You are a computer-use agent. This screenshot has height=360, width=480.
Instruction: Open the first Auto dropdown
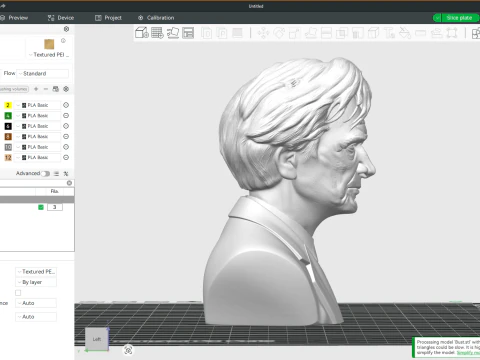pyautogui.click(x=36, y=303)
